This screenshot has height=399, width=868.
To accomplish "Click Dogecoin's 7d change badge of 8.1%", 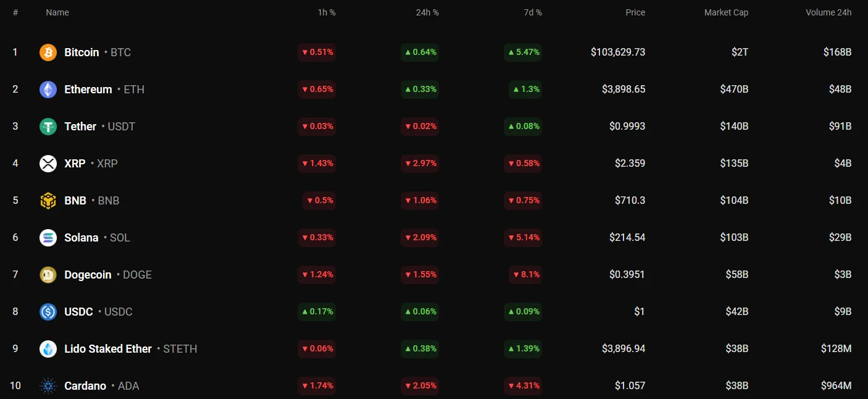I will coord(525,275).
